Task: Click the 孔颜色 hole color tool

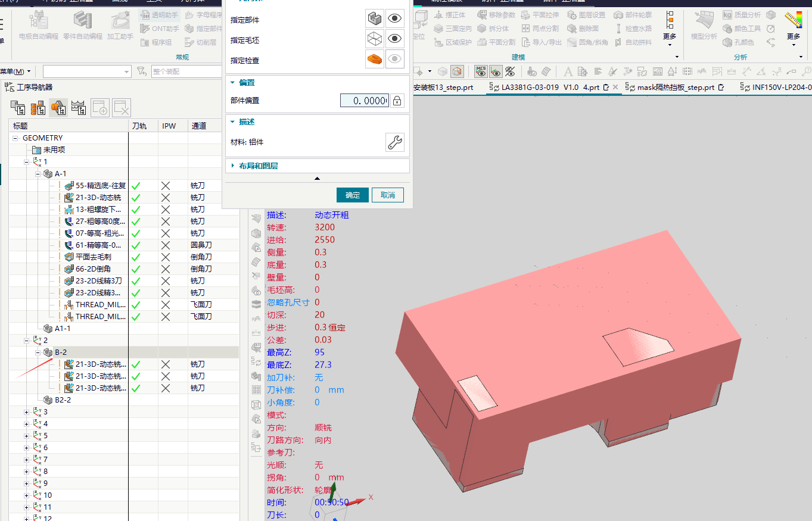Action: [x=739, y=42]
